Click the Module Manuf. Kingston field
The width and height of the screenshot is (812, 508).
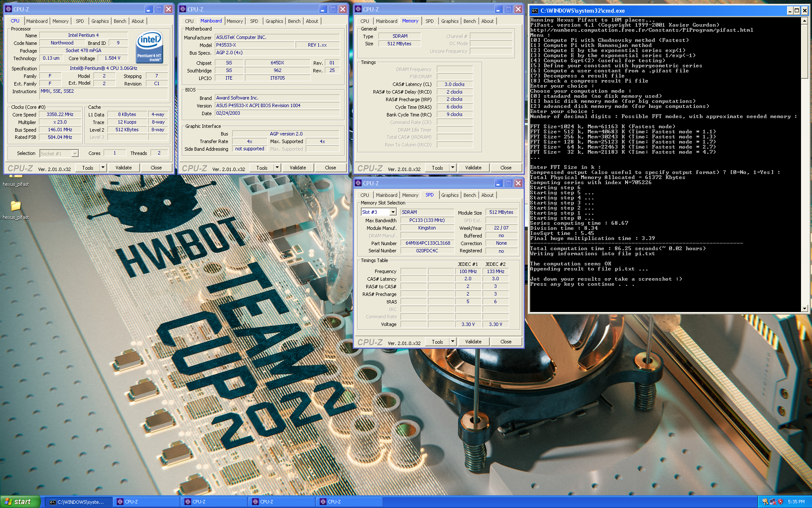coord(428,228)
